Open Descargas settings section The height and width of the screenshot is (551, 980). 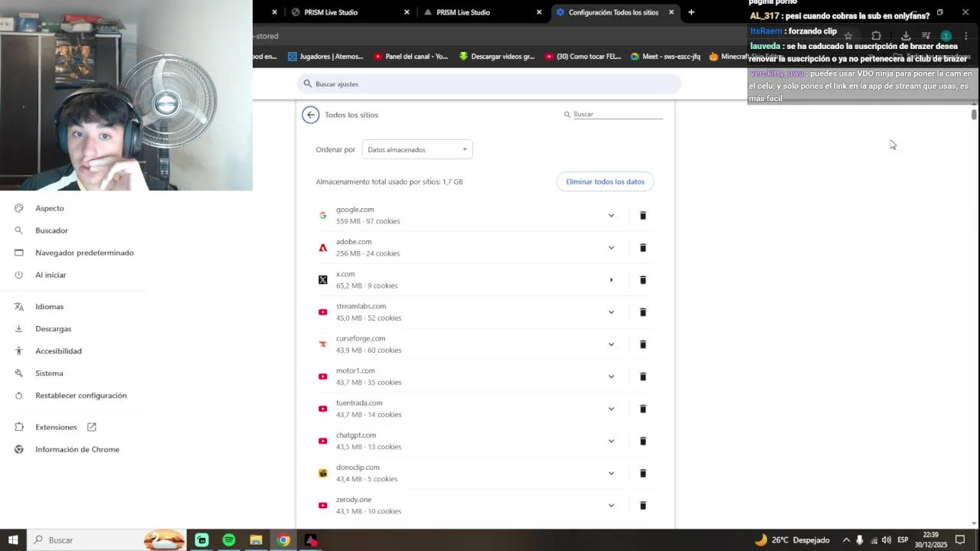[53, 329]
